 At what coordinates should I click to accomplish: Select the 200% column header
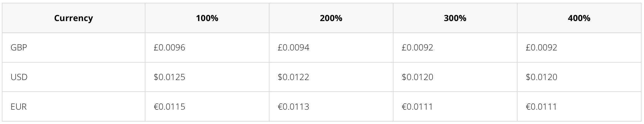point(331,18)
